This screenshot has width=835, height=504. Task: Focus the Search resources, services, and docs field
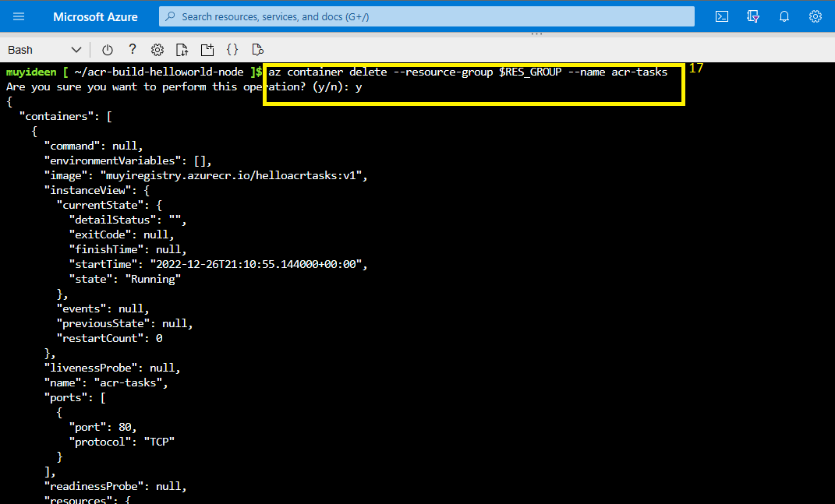pyautogui.click(x=426, y=16)
